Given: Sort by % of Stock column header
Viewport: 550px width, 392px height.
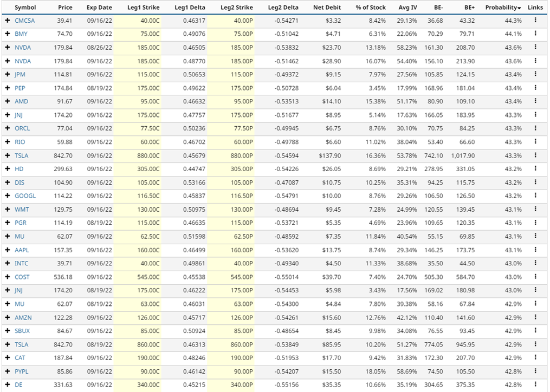Looking at the screenshot, I should point(371,8).
